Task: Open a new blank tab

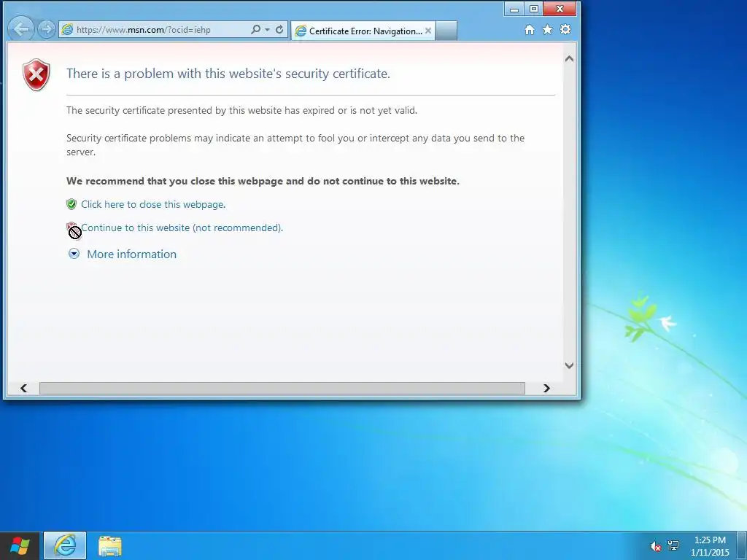Action: click(x=446, y=31)
